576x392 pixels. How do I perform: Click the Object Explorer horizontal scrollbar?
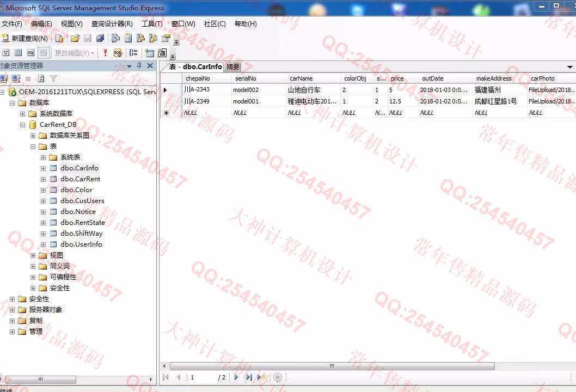point(40,379)
